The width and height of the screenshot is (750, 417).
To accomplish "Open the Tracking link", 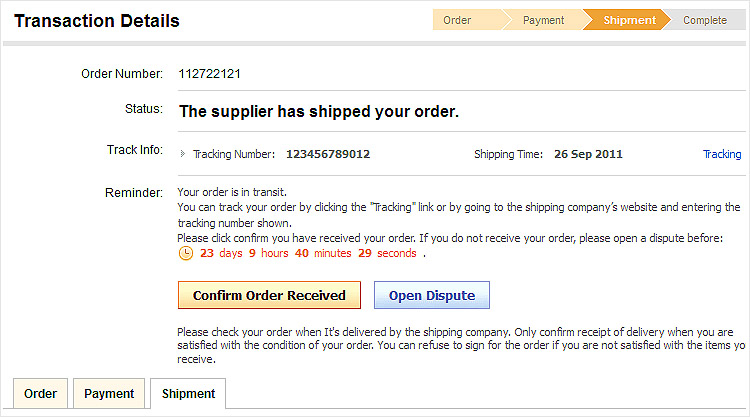I will pyautogui.click(x=722, y=154).
